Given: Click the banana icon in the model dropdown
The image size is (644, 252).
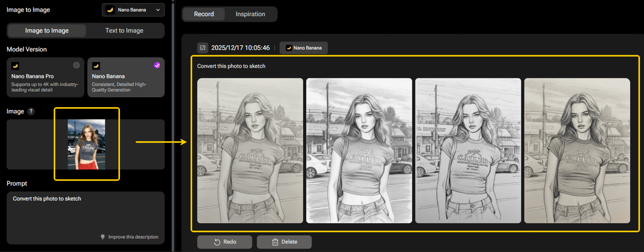Looking at the screenshot, I should (x=110, y=10).
